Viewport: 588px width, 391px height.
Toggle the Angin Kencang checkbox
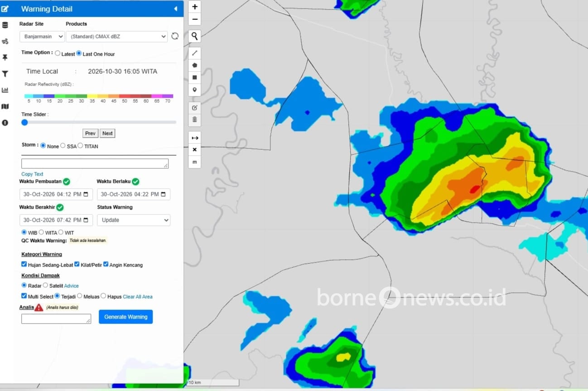(106, 264)
